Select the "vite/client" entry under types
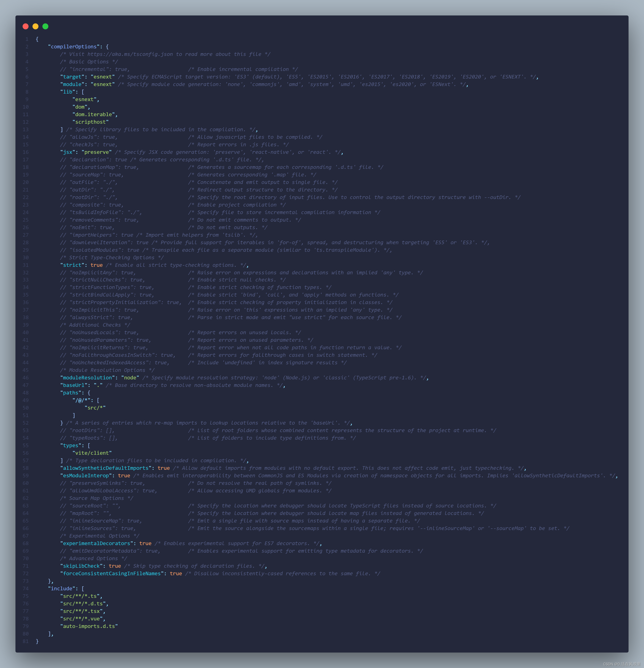Image resolution: width=644 pixels, height=668 pixels. click(x=92, y=453)
